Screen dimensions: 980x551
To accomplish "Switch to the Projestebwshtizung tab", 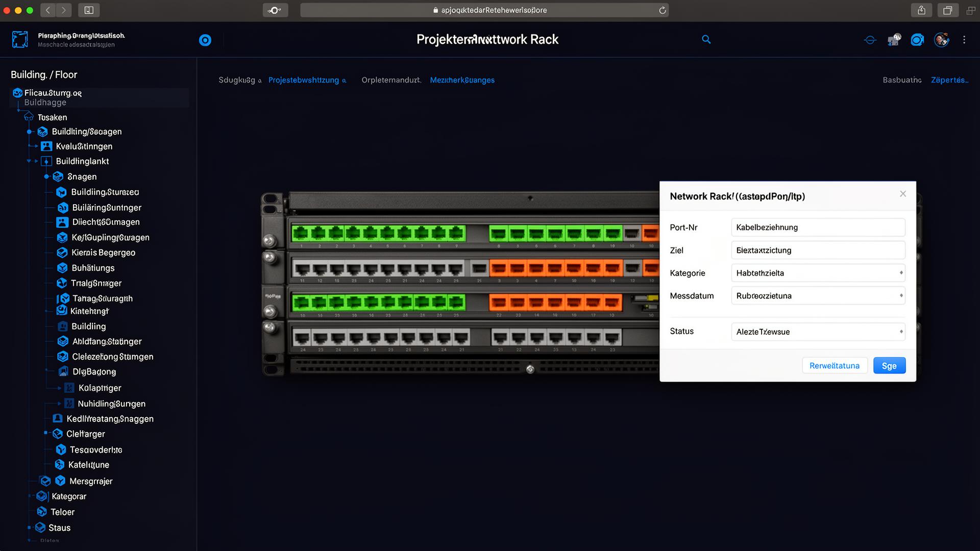I will click(x=304, y=80).
